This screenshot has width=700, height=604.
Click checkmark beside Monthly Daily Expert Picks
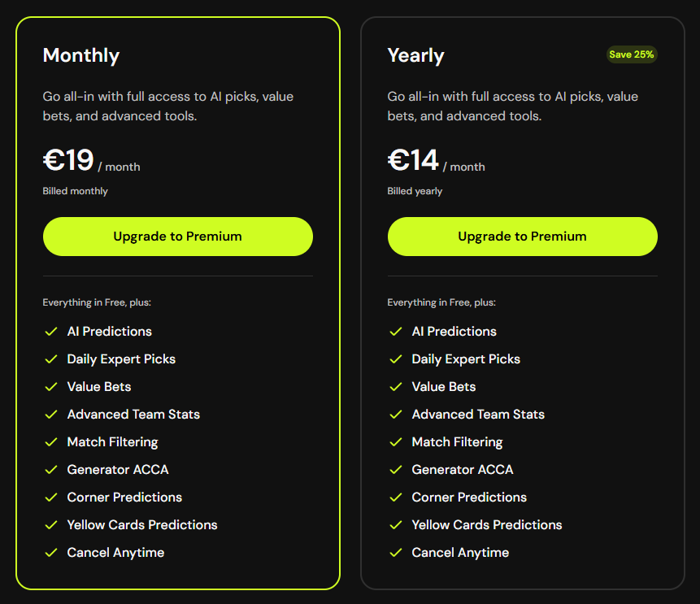(x=51, y=359)
